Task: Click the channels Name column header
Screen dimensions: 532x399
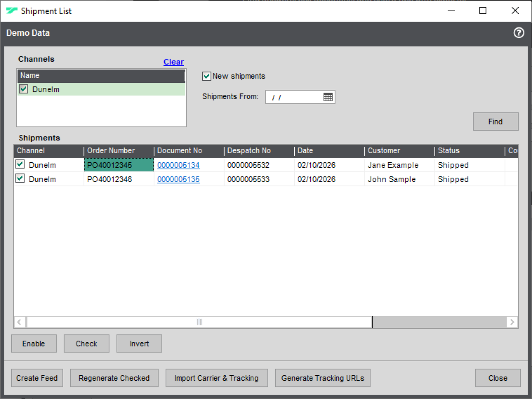Action: pyautogui.click(x=101, y=76)
